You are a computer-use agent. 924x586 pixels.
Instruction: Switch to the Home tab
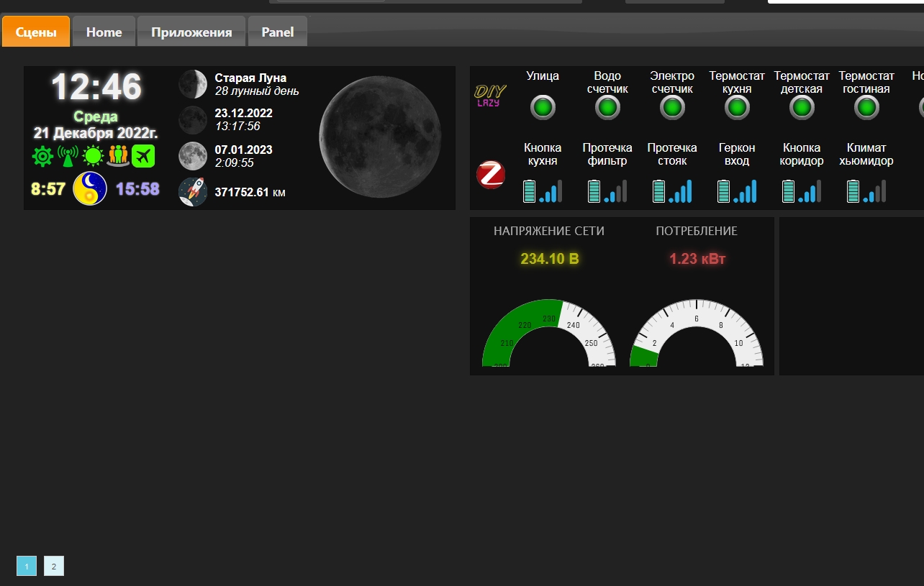pos(103,32)
